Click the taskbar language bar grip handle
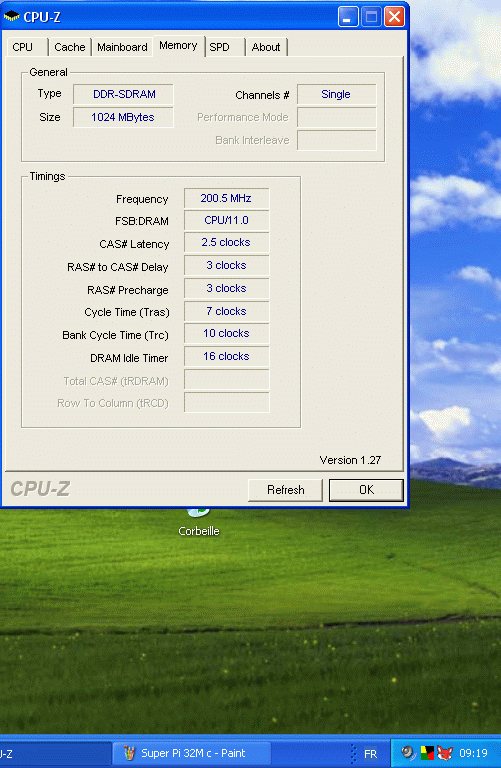Image resolution: width=501 pixels, height=768 pixels. [x=354, y=753]
